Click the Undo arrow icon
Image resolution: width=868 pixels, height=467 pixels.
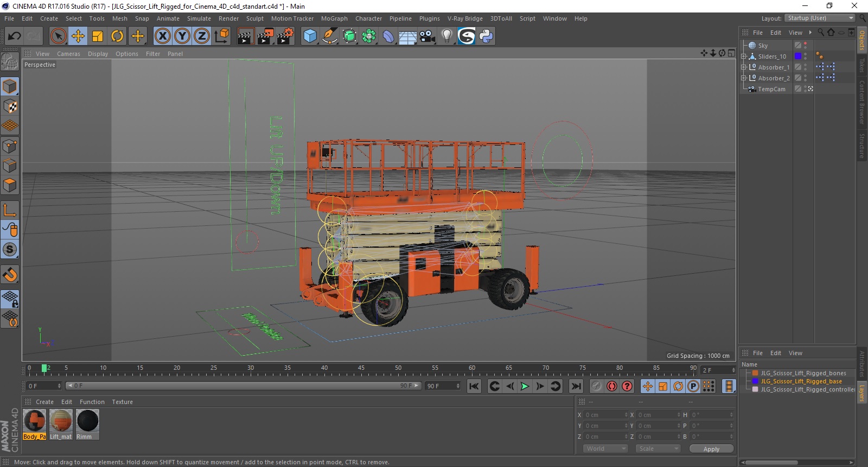15,36
